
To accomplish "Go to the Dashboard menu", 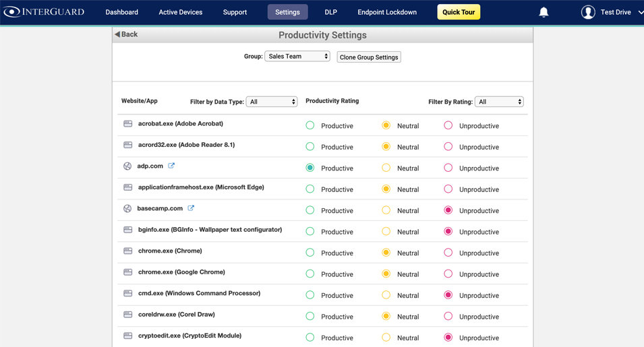I will 122,12.
